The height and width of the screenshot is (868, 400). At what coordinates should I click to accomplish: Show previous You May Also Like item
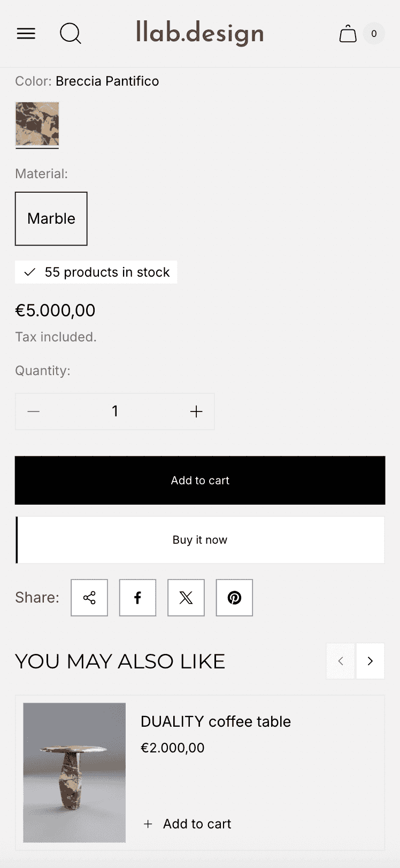(x=341, y=661)
